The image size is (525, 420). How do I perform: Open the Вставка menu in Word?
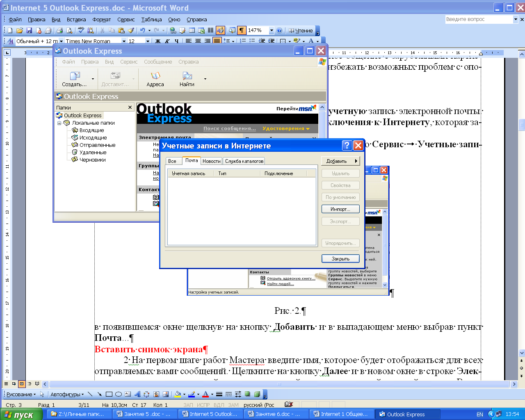tap(76, 19)
